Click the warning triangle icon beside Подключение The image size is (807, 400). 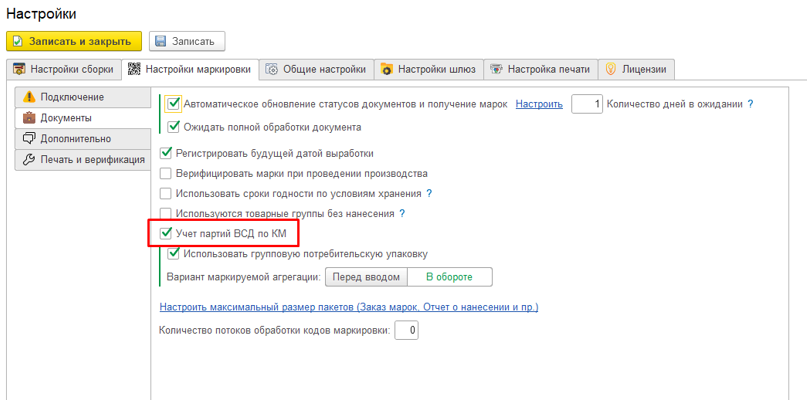29,97
